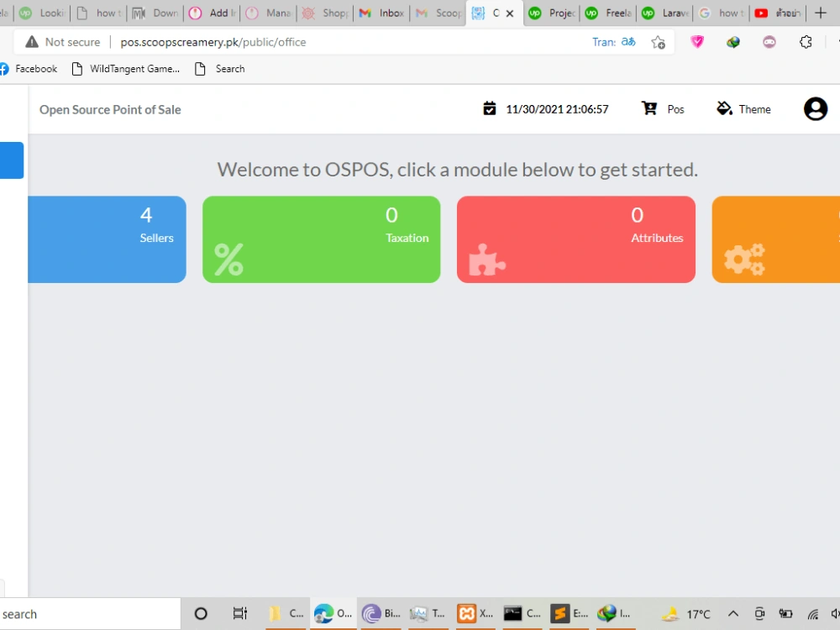This screenshot has width=840, height=630.
Task: Open the XAMPP app in taskbar
Action: click(475, 614)
